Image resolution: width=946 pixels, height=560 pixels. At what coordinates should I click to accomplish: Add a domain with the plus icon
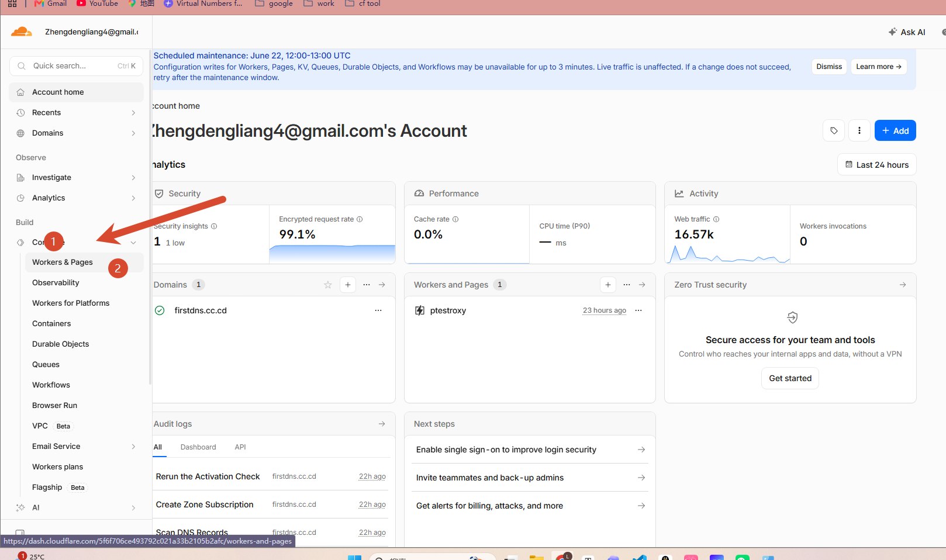tap(348, 285)
